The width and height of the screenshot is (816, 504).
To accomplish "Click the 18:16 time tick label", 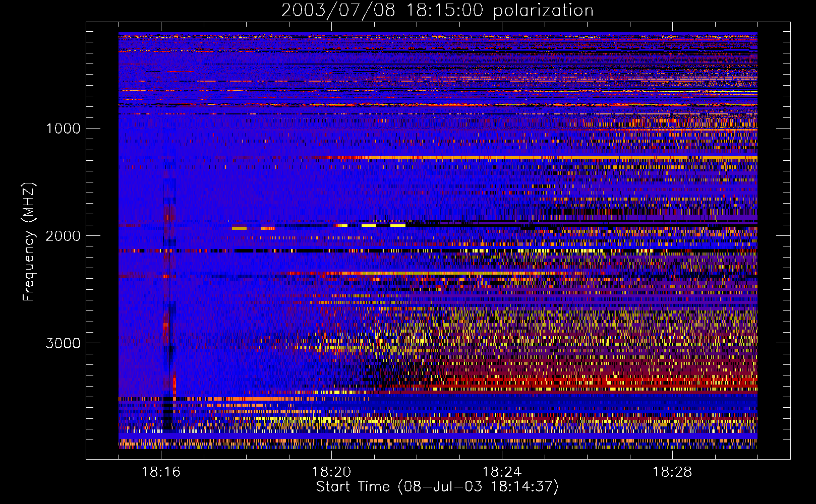I will [x=161, y=472].
